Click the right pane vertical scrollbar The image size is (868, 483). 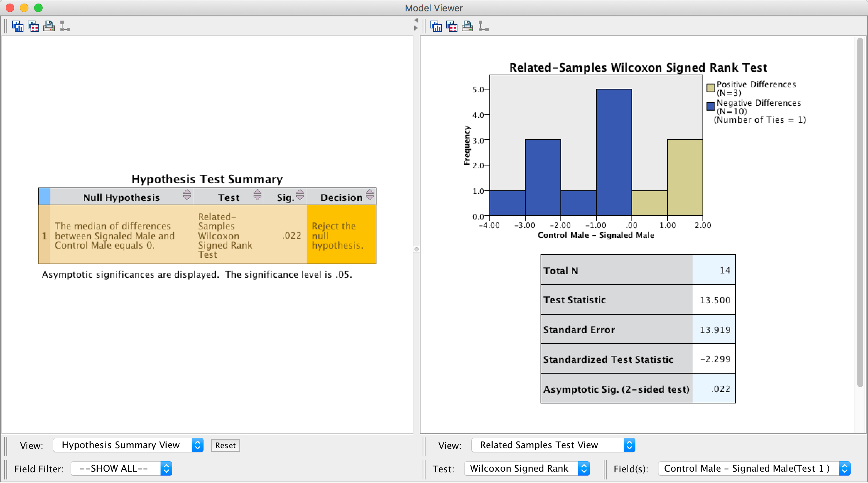click(859, 213)
